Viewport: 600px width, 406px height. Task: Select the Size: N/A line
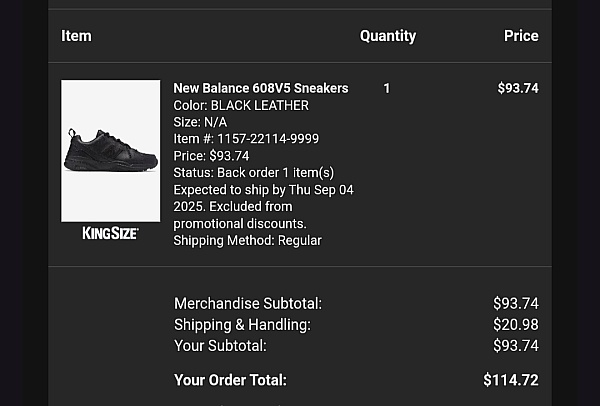[200, 122]
